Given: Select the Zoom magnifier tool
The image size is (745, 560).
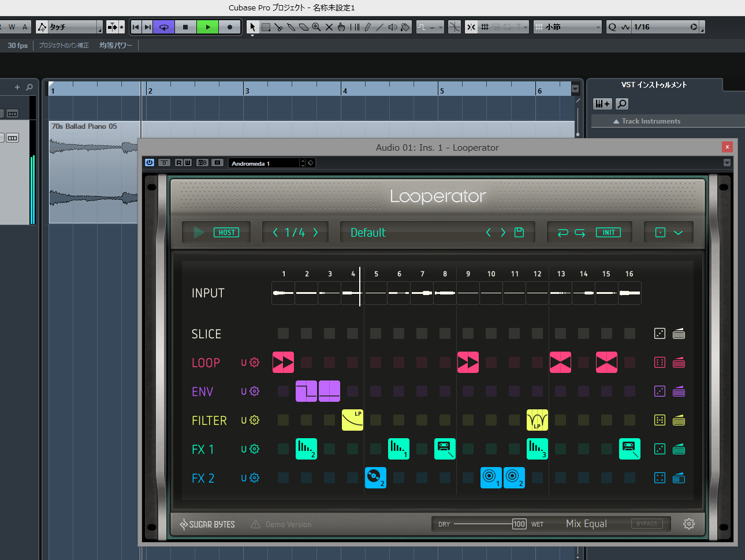Looking at the screenshot, I should pos(316,27).
